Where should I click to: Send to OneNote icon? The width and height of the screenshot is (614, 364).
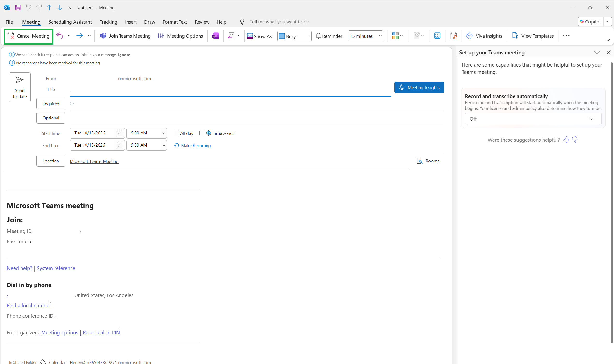point(215,36)
